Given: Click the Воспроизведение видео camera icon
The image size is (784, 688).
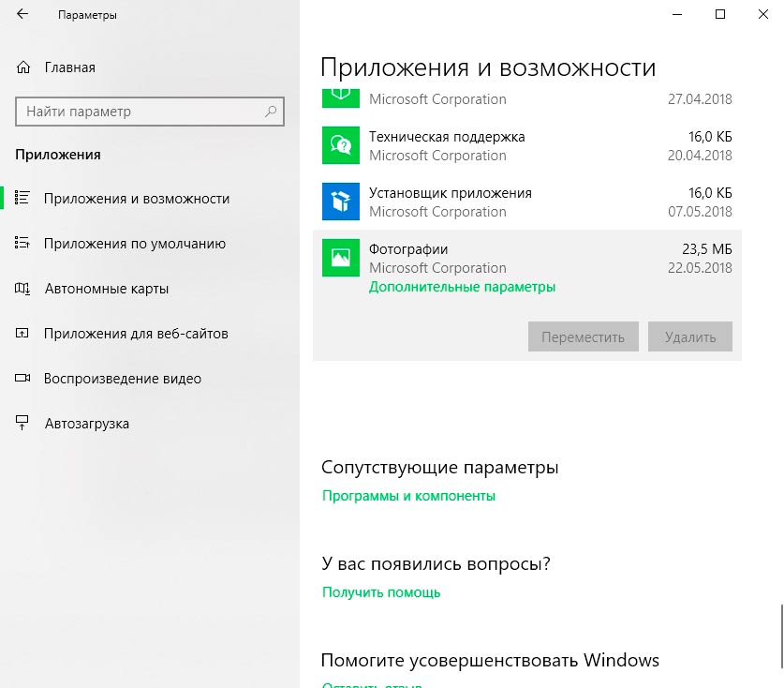Looking at the screenshot, I should pyautogui.click(x=23, y=379).
